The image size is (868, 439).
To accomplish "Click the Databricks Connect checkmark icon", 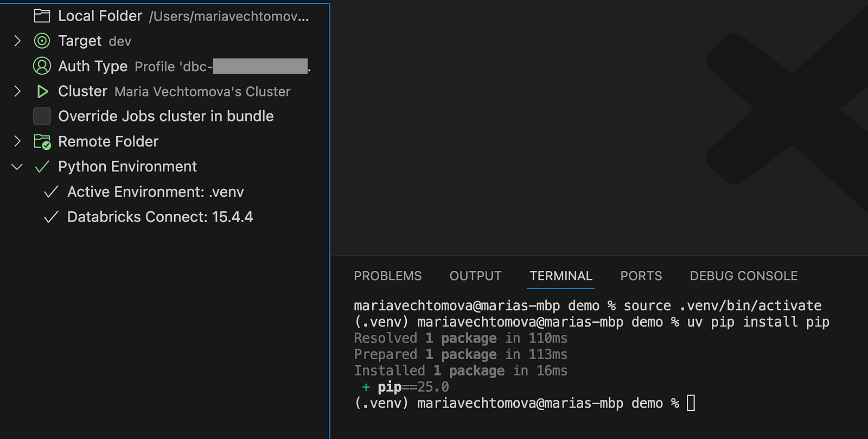I will click(51, 217).
